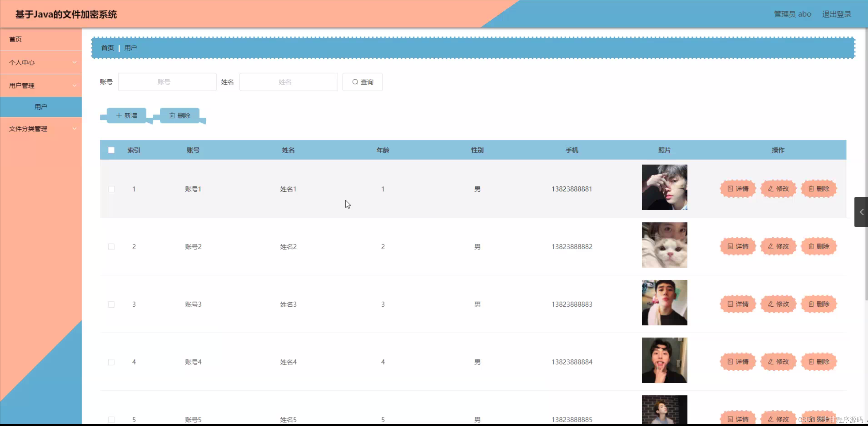Click the batch 删除 button above the table

pos(180,116)
